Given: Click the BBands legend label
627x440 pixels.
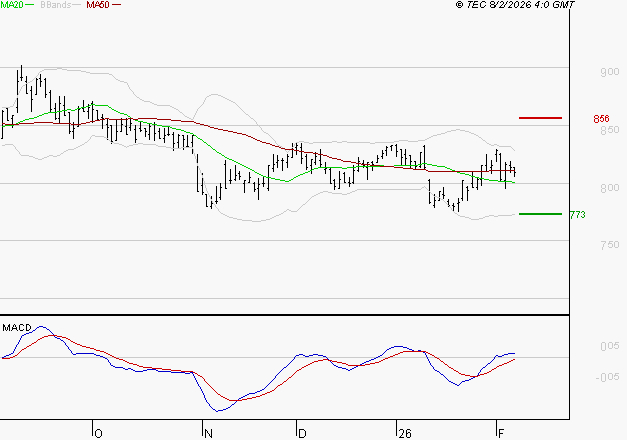Looking at the screenshot, I should tap(55, 5).
